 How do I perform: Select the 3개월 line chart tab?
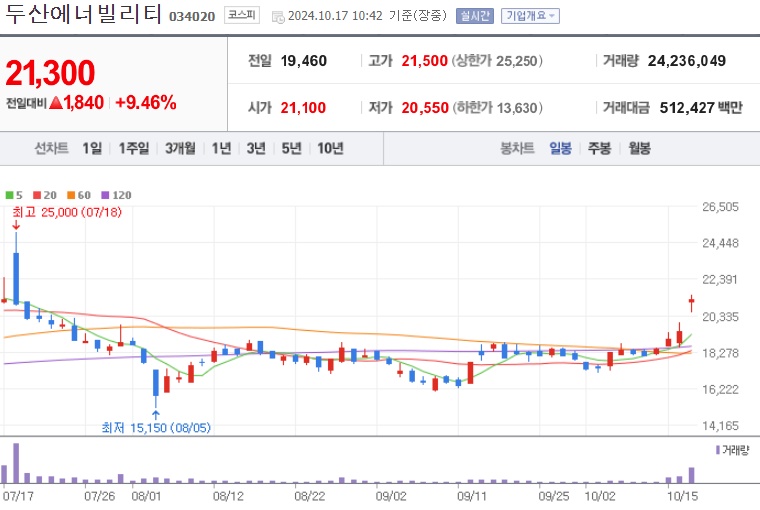180,148
